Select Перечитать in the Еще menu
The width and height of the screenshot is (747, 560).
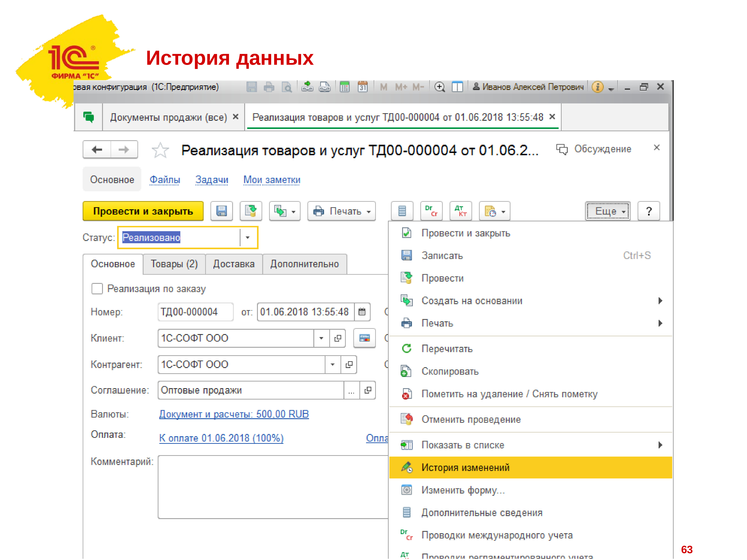pos(530,349)
